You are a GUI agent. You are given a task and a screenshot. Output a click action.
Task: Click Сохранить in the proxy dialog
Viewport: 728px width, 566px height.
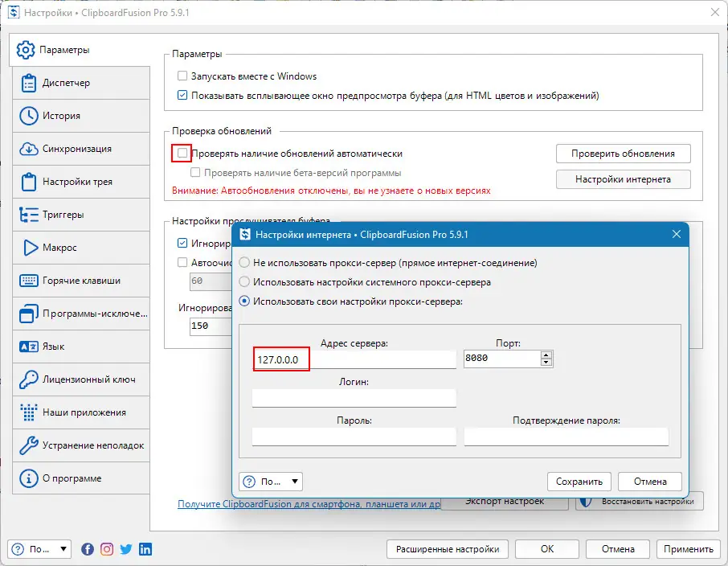579,482
